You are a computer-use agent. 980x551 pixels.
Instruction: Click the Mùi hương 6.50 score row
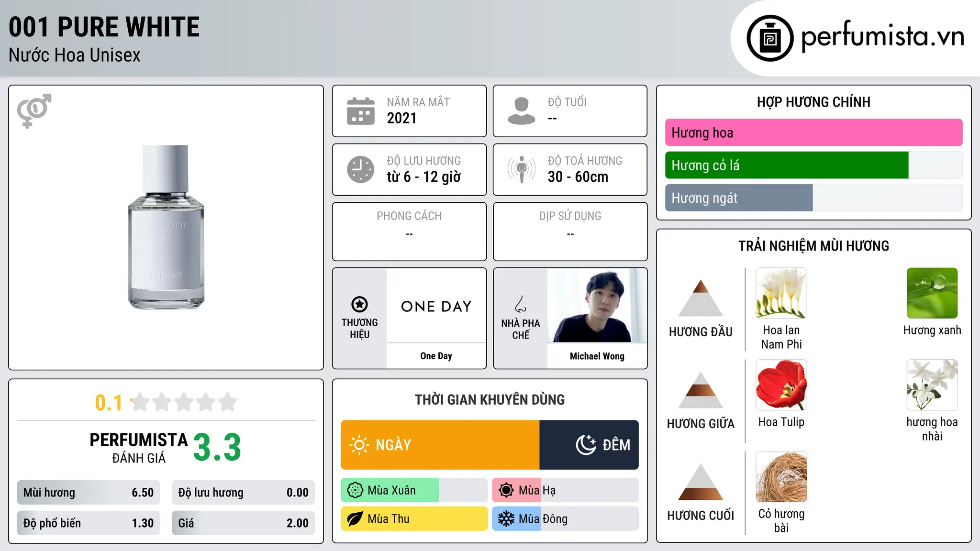click(x=89, y=493)
